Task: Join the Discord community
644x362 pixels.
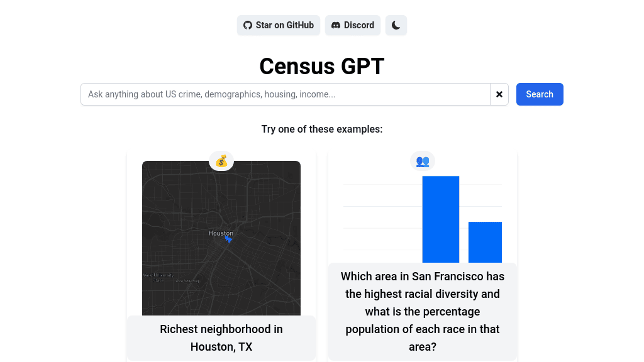Action: point(352,25)
